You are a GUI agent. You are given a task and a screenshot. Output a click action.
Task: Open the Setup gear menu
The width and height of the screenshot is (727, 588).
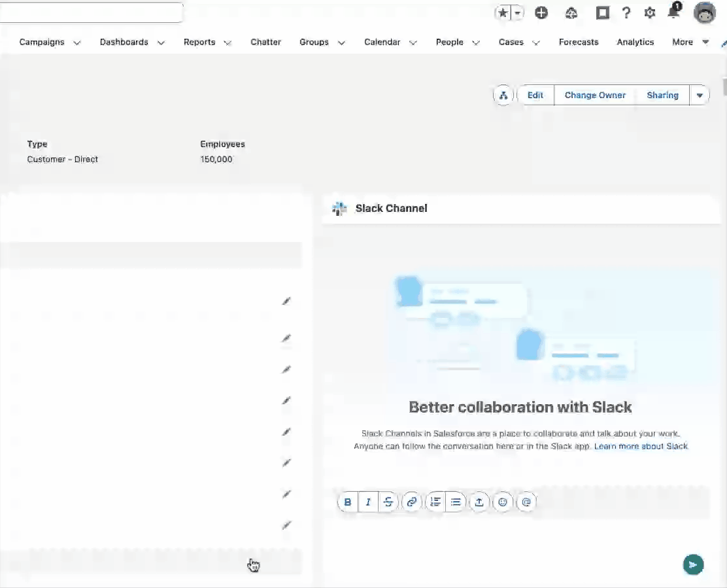click(649, 12)
